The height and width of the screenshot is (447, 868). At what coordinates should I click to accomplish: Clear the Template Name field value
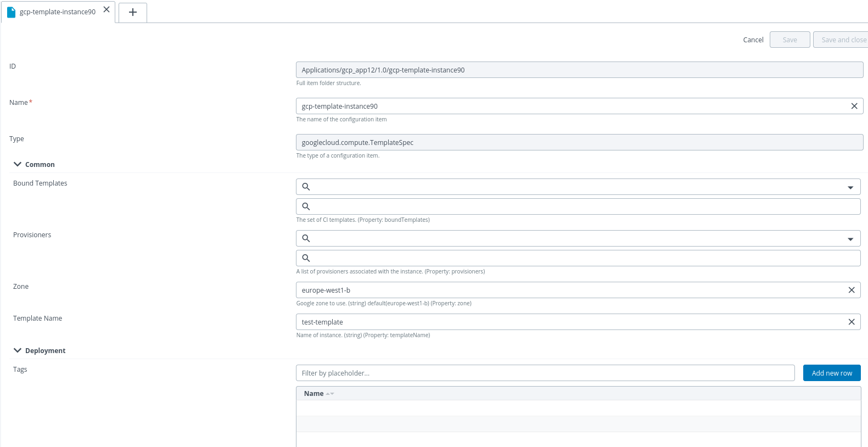(x=851, y=322)
